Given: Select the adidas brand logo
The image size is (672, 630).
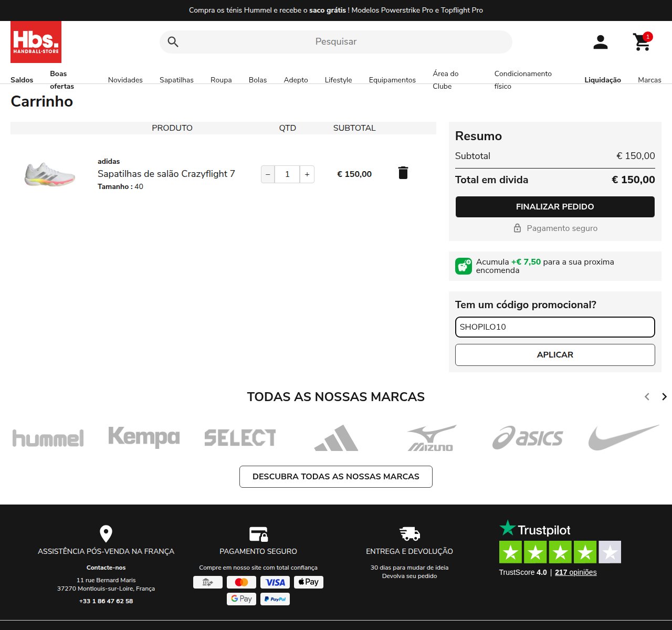Looking at the screenshot, I should [x=336, y=438].
